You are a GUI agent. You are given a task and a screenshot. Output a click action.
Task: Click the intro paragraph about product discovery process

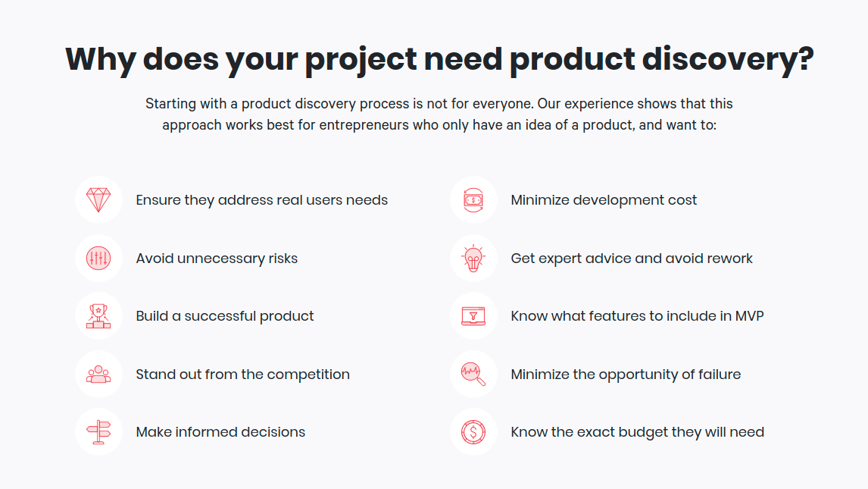439,114
